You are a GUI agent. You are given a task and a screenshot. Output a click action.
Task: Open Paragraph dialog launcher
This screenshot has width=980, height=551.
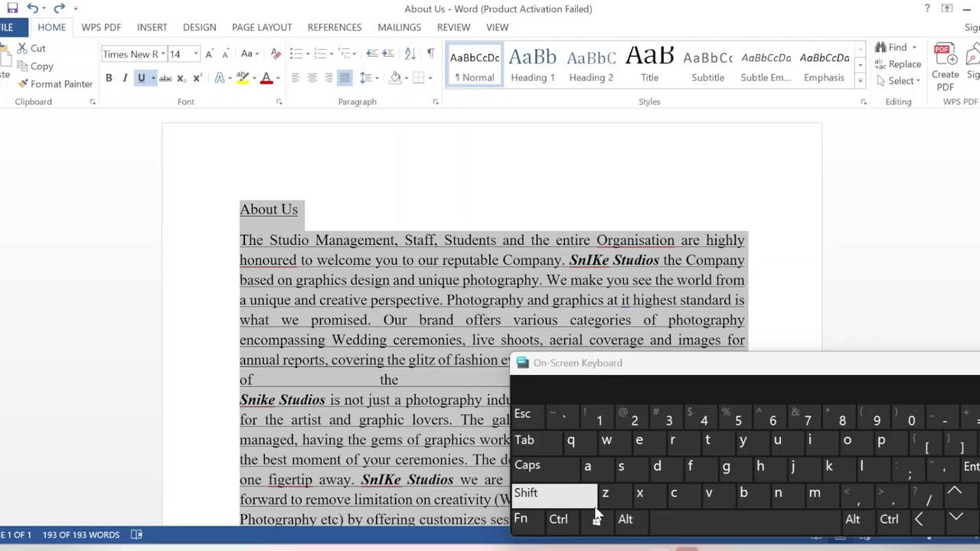[435, 102]
